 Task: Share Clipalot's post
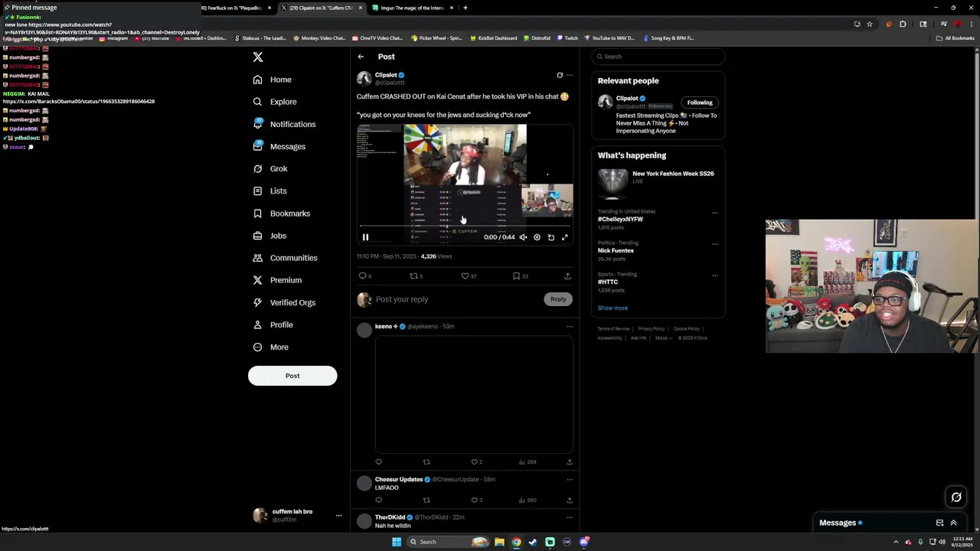(567, 276)
